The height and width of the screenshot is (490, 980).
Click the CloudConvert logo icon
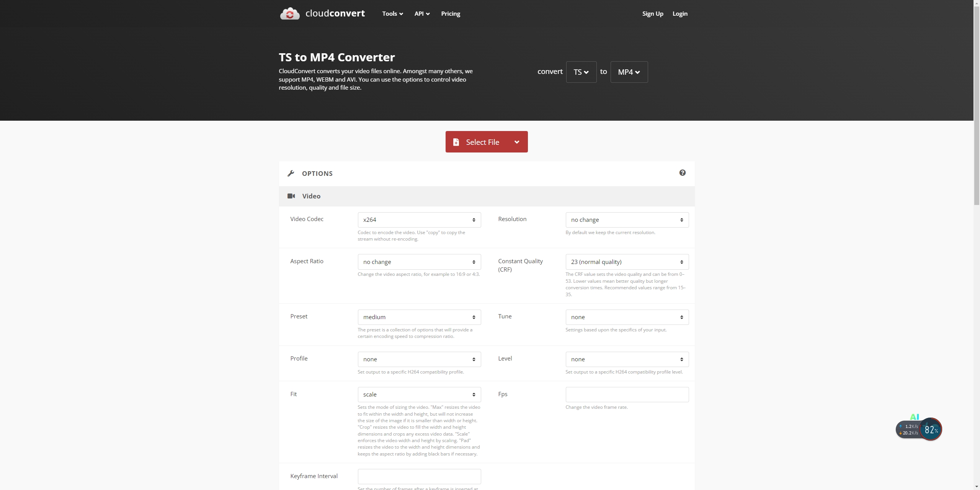pyautogui.click(x=289, y=13)
